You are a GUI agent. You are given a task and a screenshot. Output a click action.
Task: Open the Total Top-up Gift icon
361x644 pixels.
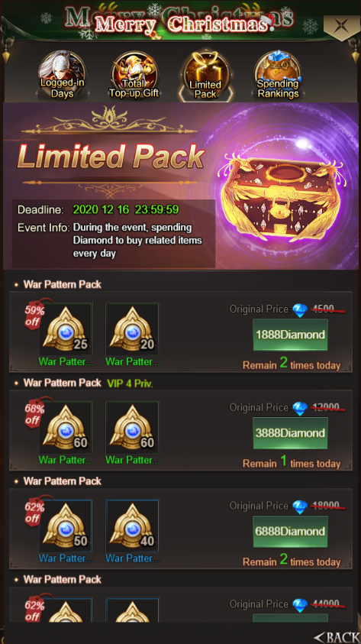(x=134, y=76)
